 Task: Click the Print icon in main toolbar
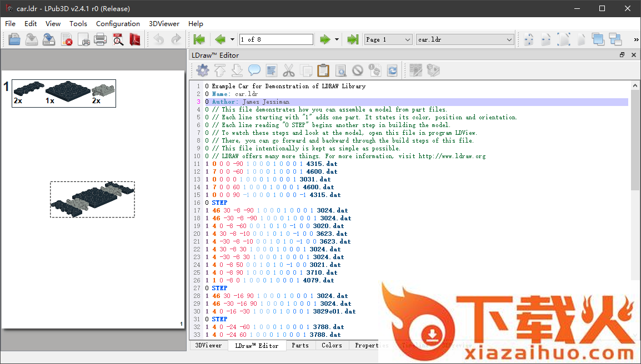pyautogui.click(x=101, y=39)
